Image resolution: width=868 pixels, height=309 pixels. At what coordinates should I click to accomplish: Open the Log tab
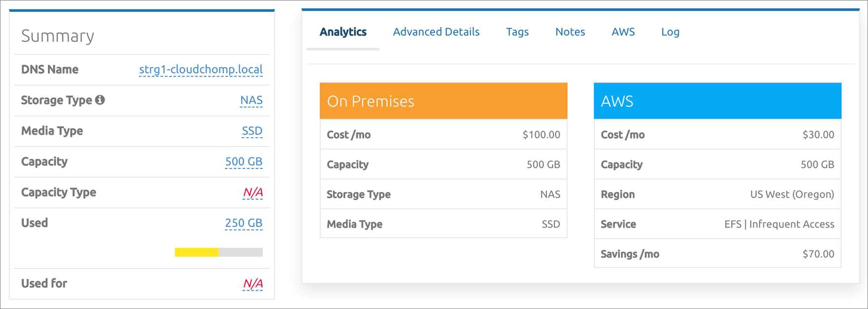tap(670, 32)
